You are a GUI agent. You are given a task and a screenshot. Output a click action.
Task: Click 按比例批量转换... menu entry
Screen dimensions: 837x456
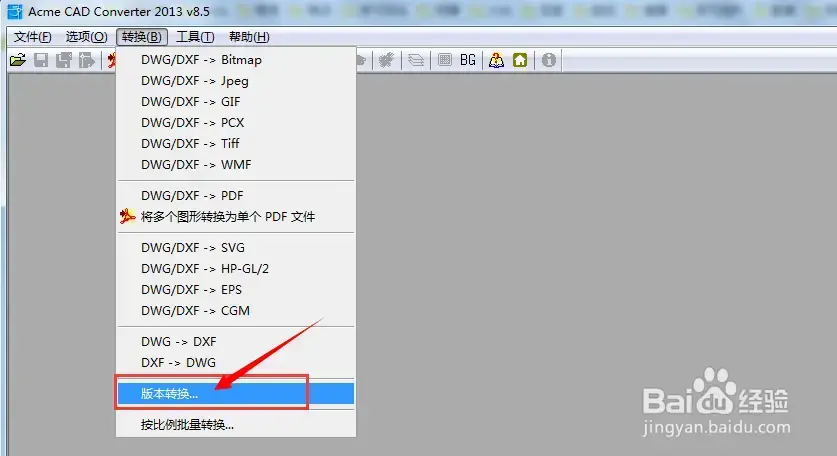pos(235,425)
